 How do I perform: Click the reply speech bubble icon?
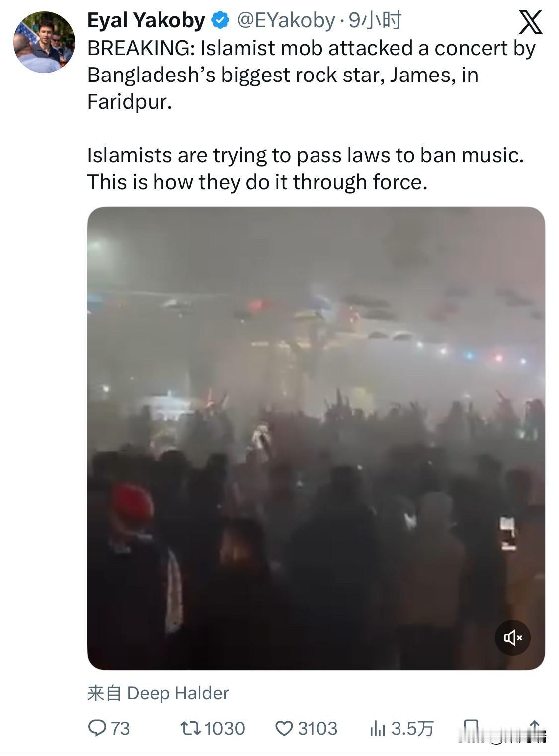(x=97, y=728)
